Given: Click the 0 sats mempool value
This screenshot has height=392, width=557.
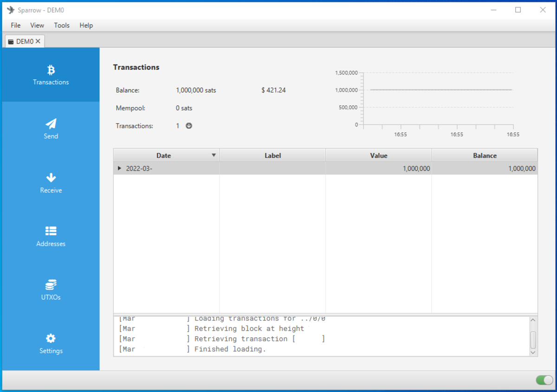Looking at the screenshot, I should (184, 108).
